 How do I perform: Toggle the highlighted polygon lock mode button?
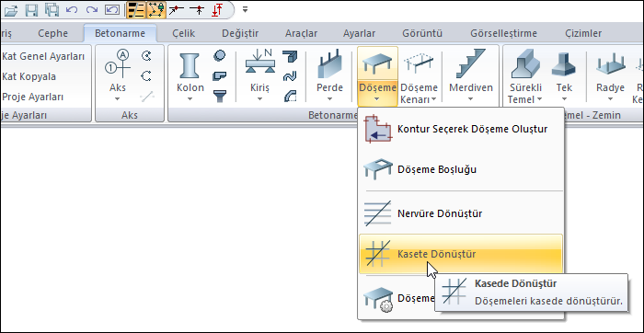coord(156,10)
